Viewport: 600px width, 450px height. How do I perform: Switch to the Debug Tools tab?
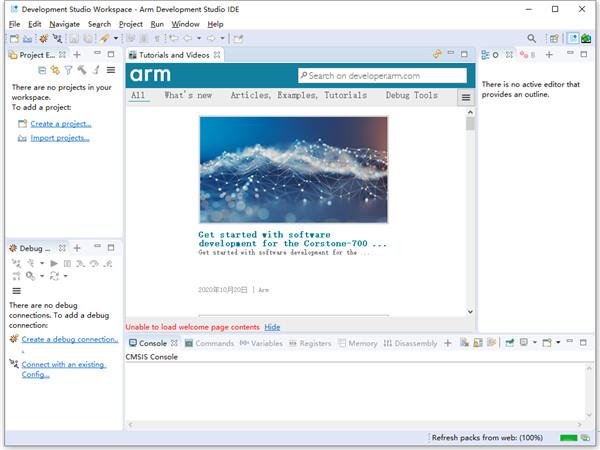point(411,96)
